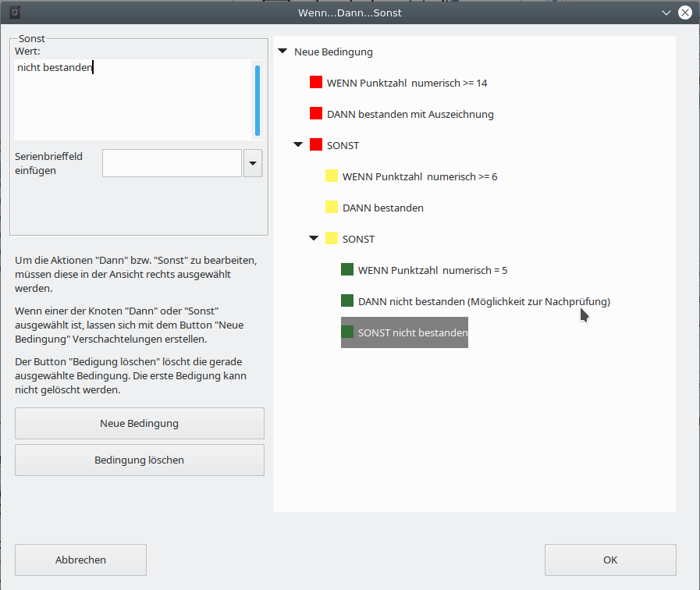Click green square beside SONST nicht bestanden

coord(347,332)
